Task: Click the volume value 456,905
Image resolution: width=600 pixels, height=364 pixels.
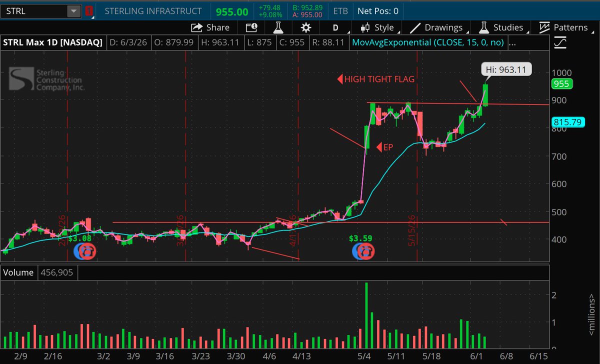Action: pyautogui.click(x=57, y=272)
